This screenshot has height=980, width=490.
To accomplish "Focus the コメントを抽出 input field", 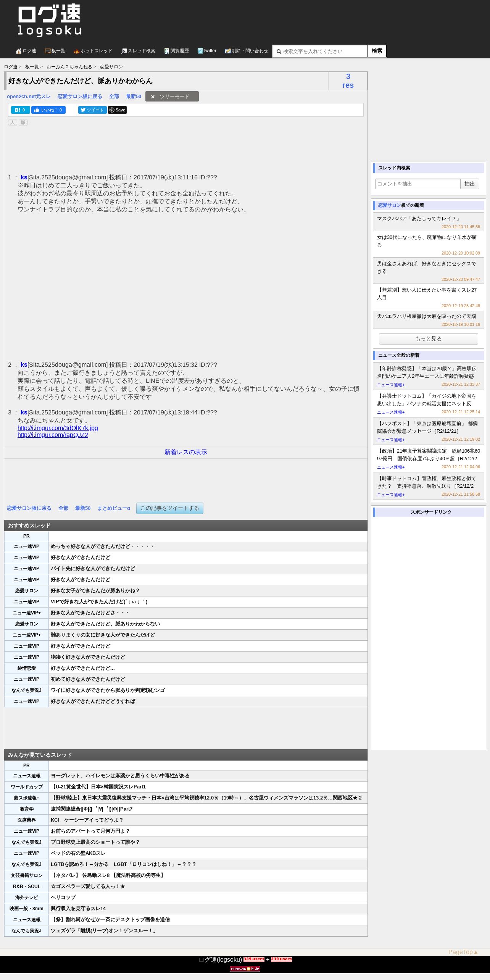I will click(418, 184).
